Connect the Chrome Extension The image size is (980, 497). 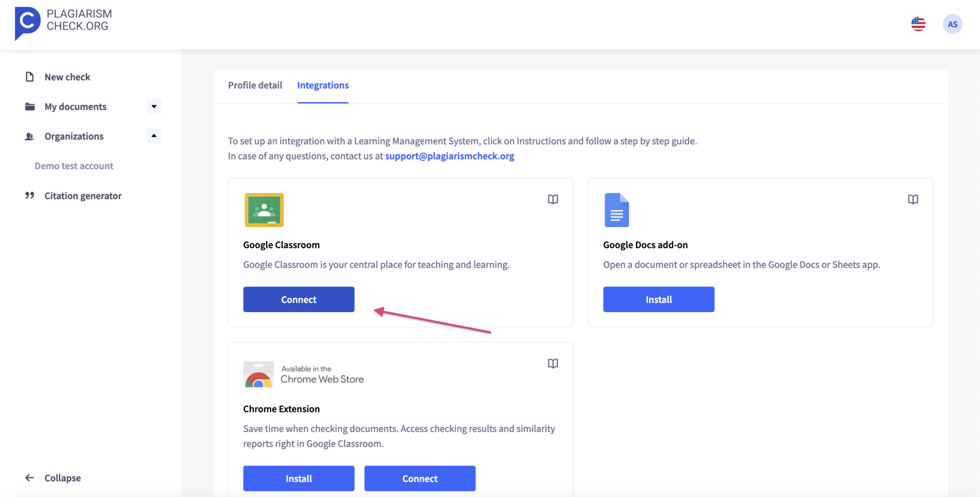[419, 478]
